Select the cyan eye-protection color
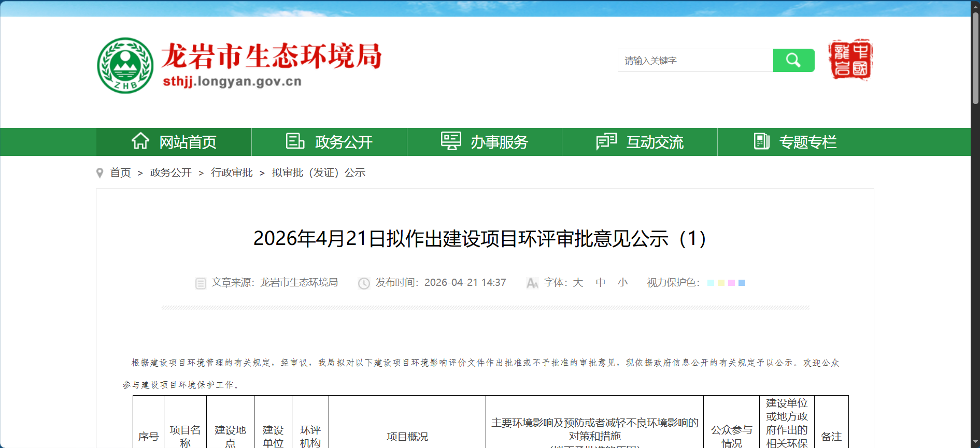The width and height of the screenshot is (980, 448). point(711,283)
